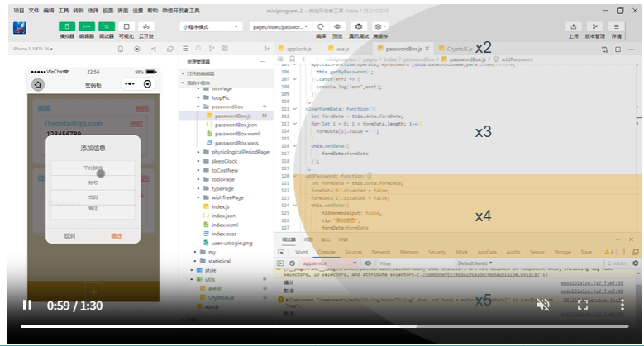Open the source control branch icon in sidebar
This screenshot has height=346, width=644.
[x=212, y=49]
